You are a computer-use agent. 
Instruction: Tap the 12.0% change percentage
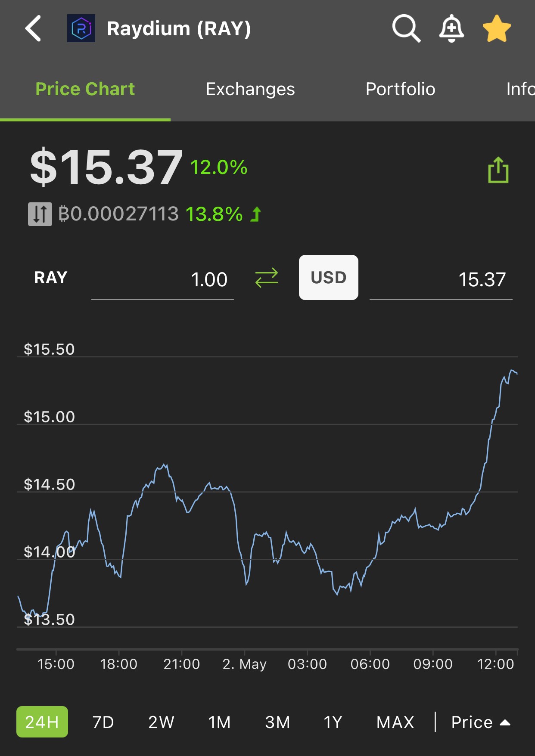[219, 167]
